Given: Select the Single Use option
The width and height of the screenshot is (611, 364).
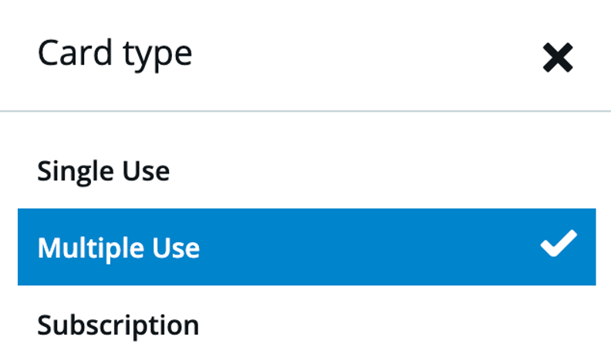Looking at the screenshot, I should (307, 170).
